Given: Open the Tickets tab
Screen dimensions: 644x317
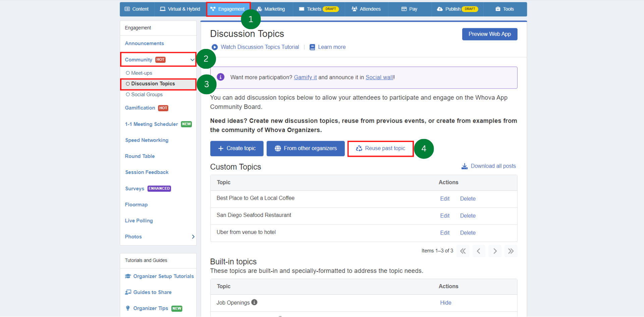Looking at the screenshot, I should (319, 9).
